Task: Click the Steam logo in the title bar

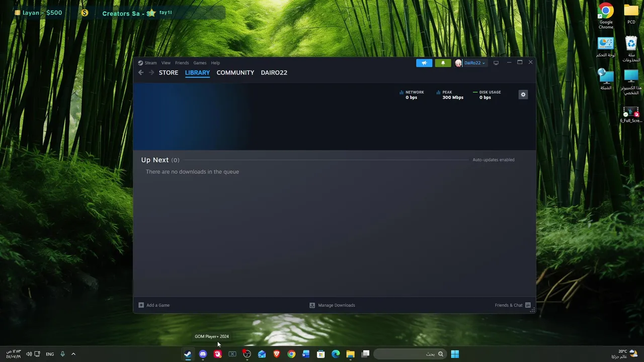Action: coord(140,63)
